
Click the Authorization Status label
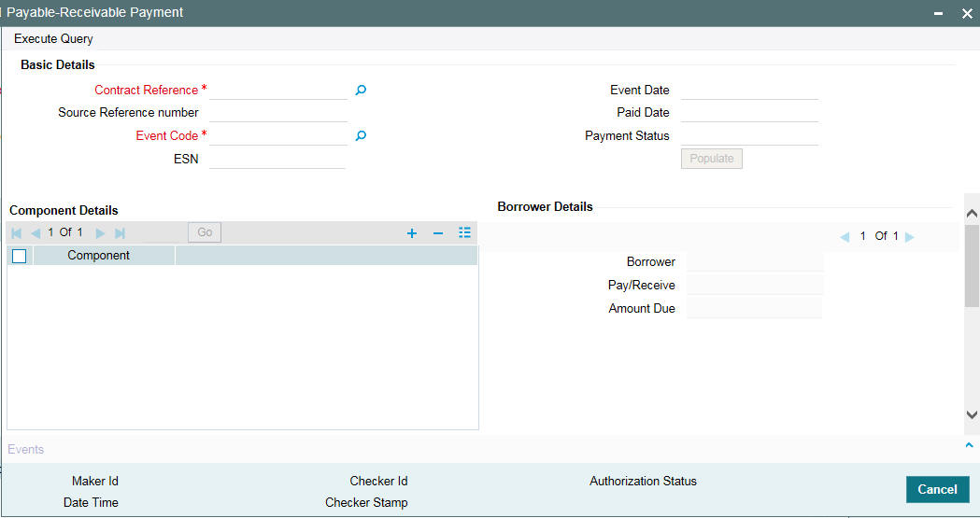[643, 482]
